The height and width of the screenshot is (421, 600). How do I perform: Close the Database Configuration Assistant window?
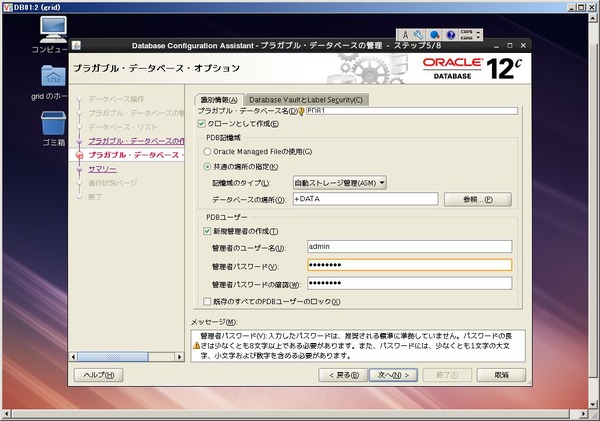tap(523, 46)
